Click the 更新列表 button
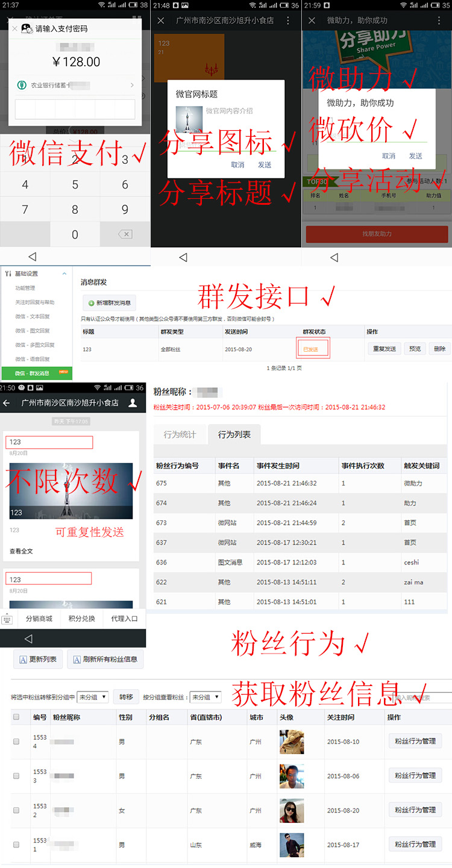This screenshot has height=868, width=452. click(x=39, y=659)
